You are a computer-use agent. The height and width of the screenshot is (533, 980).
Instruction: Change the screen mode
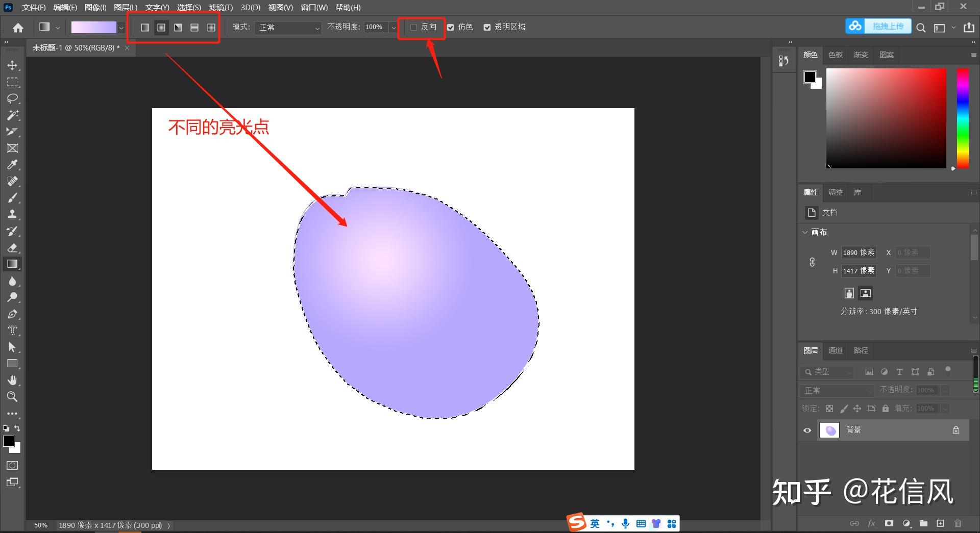click(12, 482)
